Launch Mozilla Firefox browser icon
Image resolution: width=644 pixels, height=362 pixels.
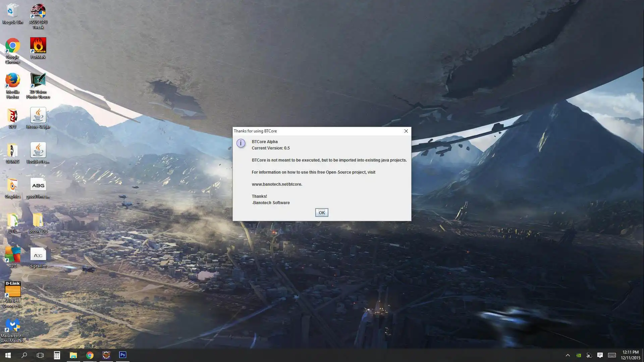coord(12,80)
